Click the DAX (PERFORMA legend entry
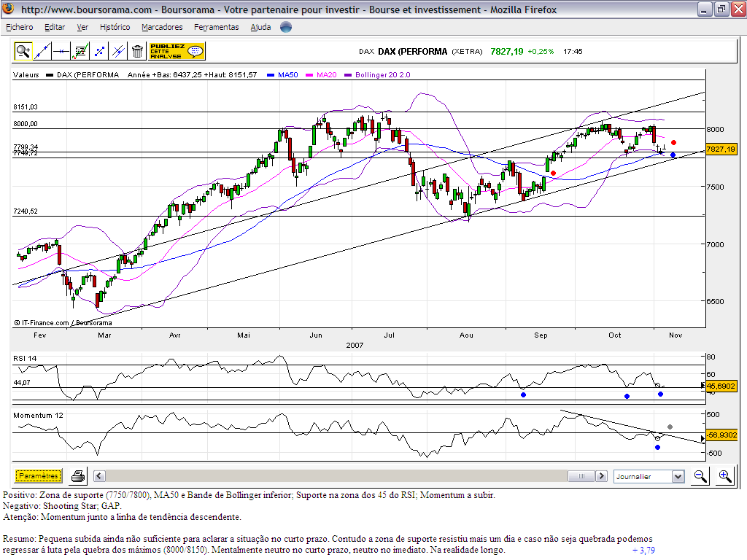Viewport: 747px width, 560px height. pyautogui.click(x=88, y=75)
